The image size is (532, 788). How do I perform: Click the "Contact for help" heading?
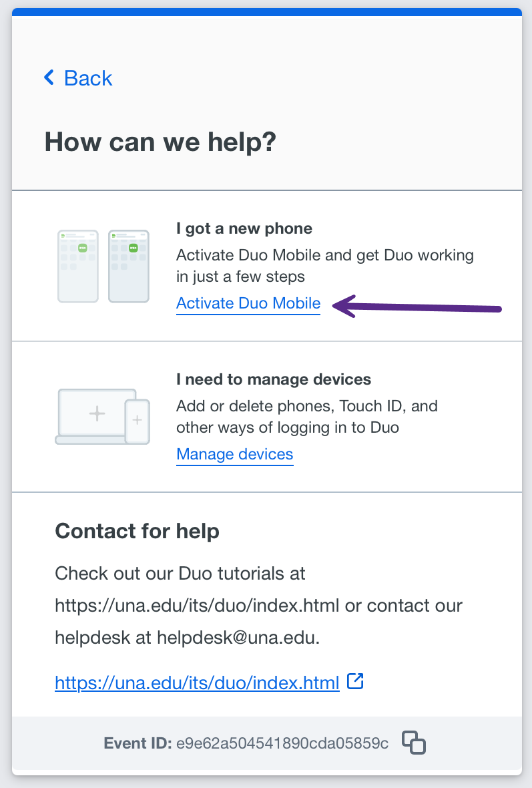coord(137,531)
